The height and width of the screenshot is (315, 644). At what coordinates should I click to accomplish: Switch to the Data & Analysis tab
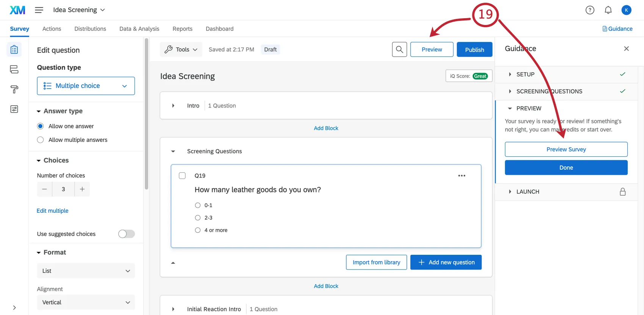pyautogui.click(x=139, y=29)
